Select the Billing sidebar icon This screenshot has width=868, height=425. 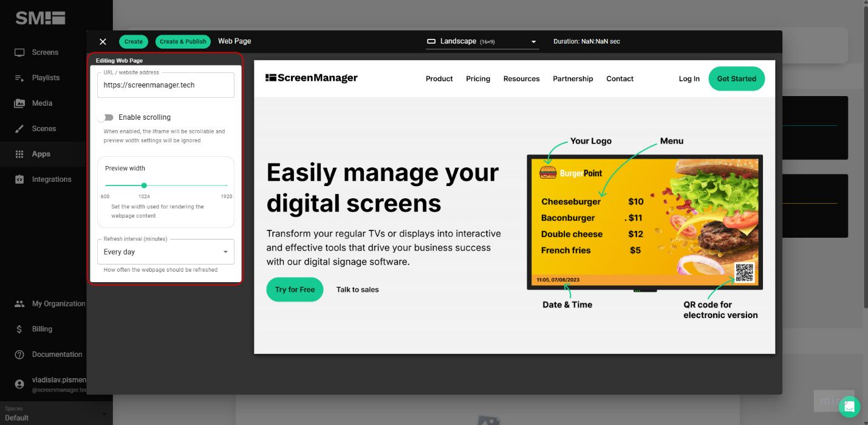(x=20, y=329)
